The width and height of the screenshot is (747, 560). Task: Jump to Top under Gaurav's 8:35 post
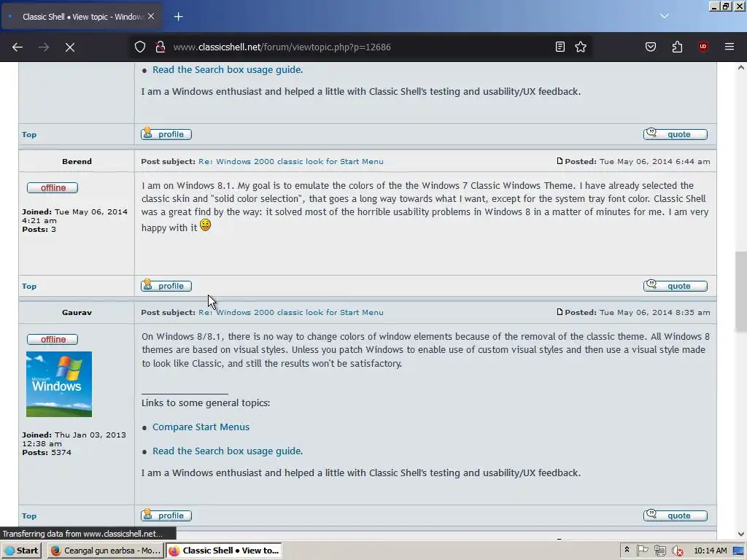pos(29,516)
